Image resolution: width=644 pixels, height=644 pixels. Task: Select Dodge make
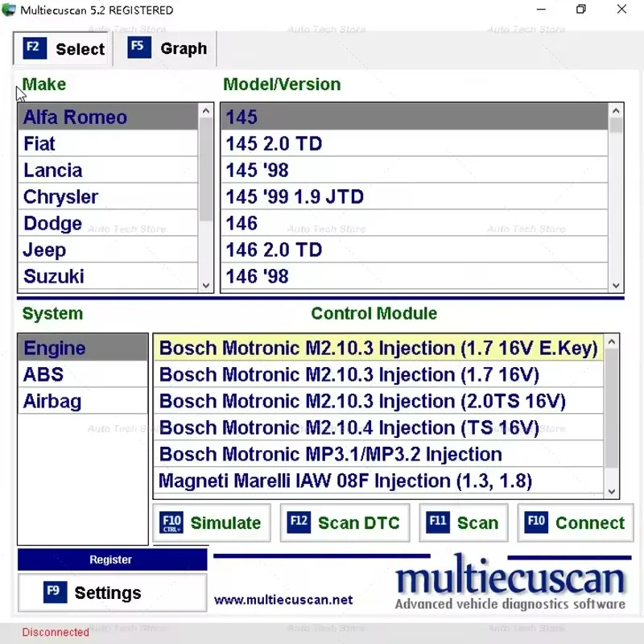click(108, 223)
